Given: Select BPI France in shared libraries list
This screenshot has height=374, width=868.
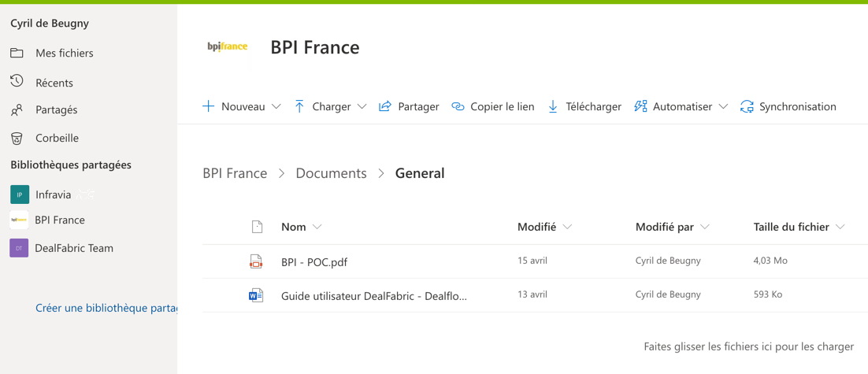Looking at the screenshot, I should coord(60,220).
